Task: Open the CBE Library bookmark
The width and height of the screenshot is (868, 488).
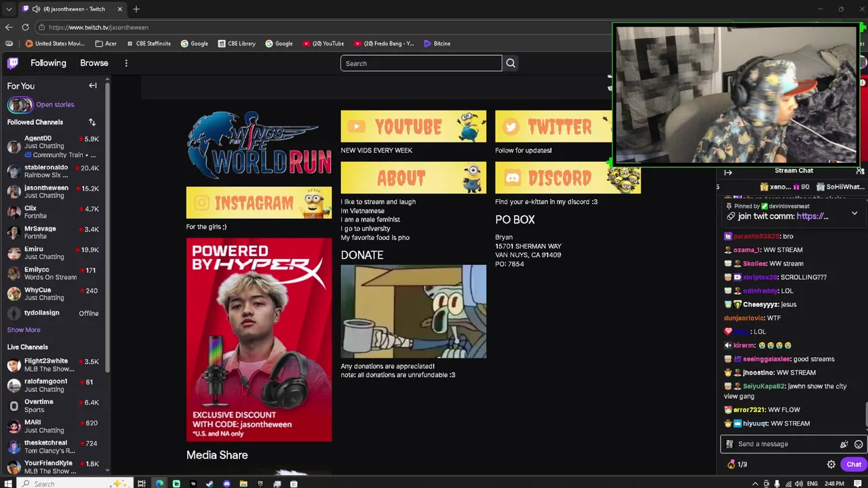Action: click(237, 43)
